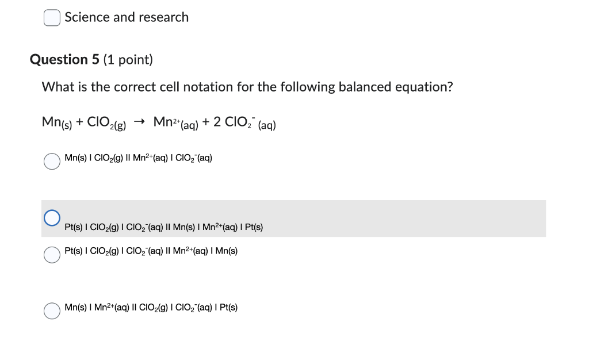Select radio for the option ending in Mn2+(aq) | Pt(s)

tap(52, 218)
